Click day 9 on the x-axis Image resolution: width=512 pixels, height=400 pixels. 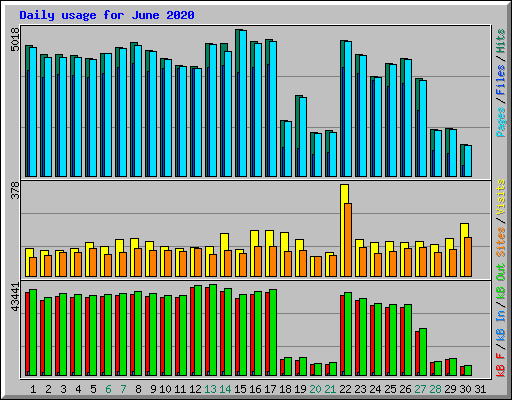coord(153,389)
